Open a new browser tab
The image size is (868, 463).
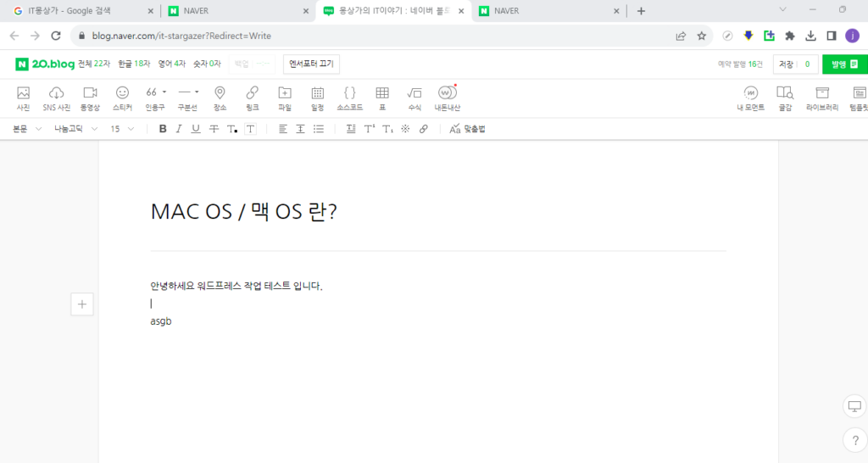[641, 11]
